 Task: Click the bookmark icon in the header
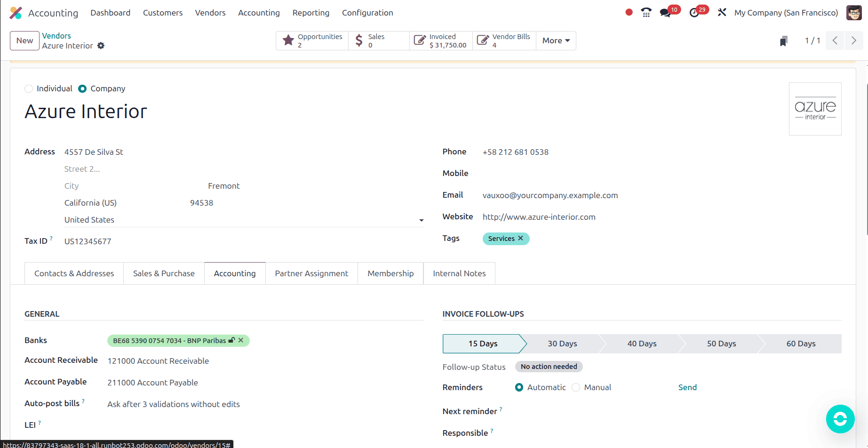click(x=783, y=41)
